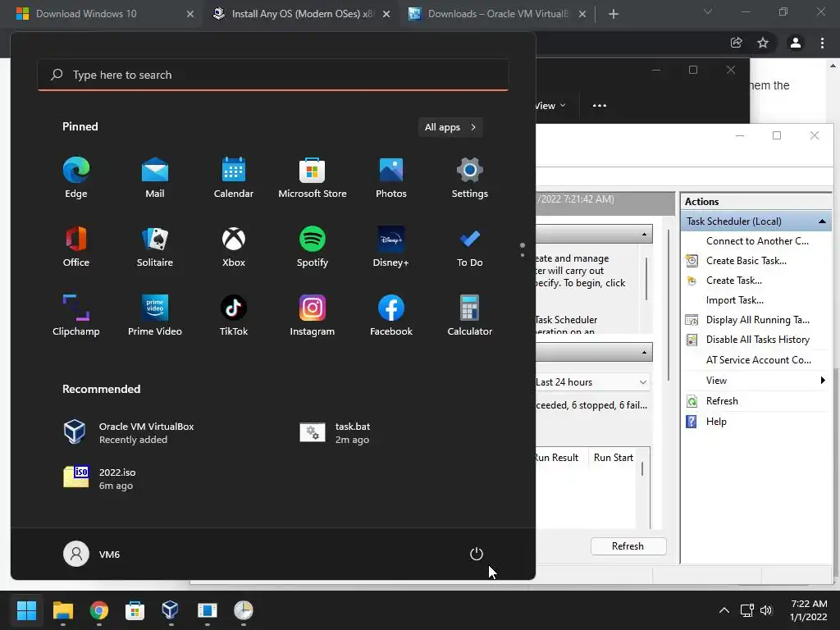
Task: Open the clock and date flyout
Action: point(808,610)
